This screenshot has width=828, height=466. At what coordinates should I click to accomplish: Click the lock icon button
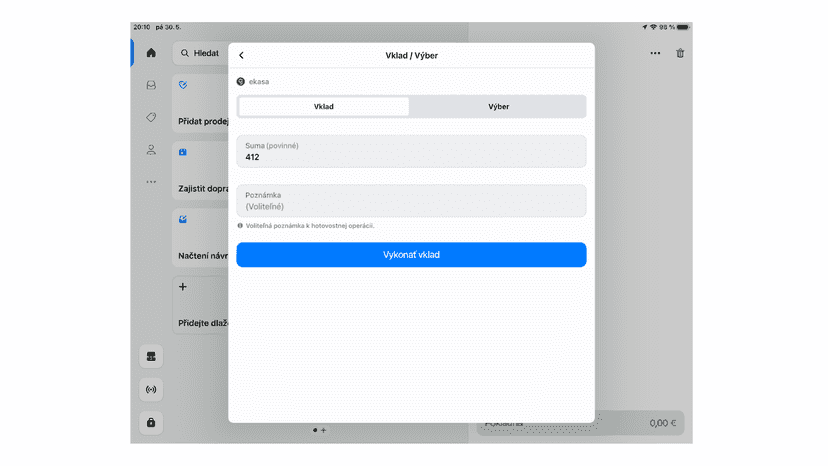151,423
